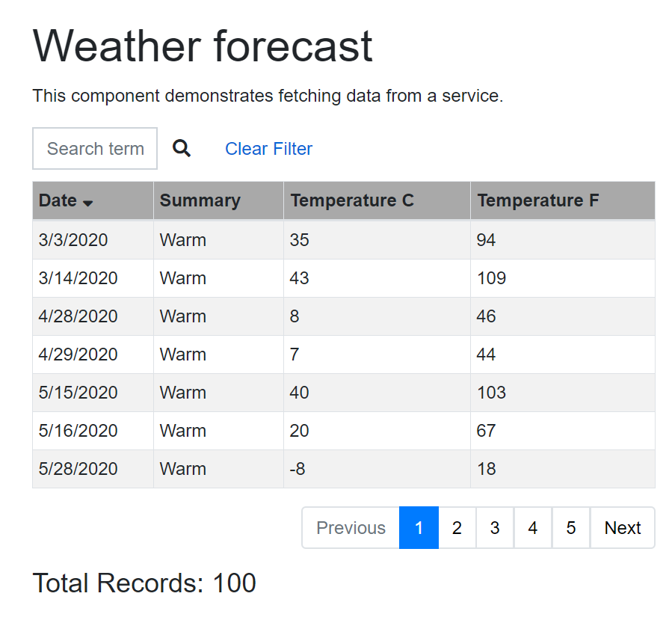Open the Clear Filter link
Viewport: 672px width, 617px height.
(268, 149)
